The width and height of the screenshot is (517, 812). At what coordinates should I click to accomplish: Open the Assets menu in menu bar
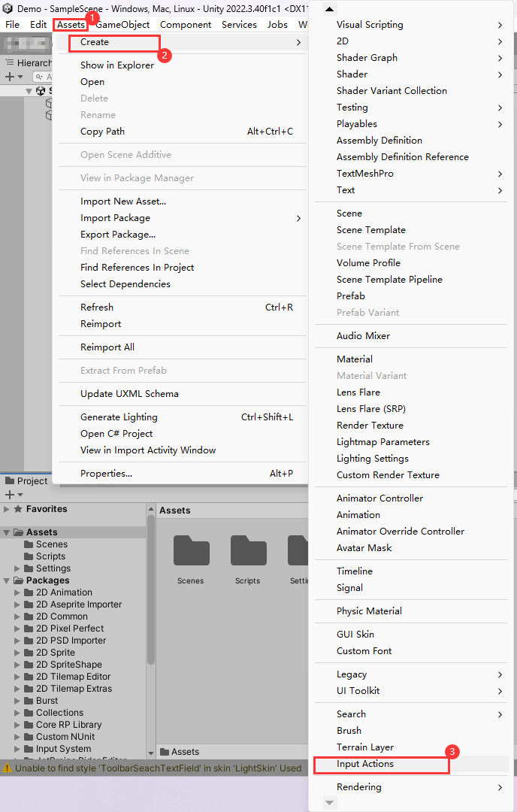click(71, 24)
